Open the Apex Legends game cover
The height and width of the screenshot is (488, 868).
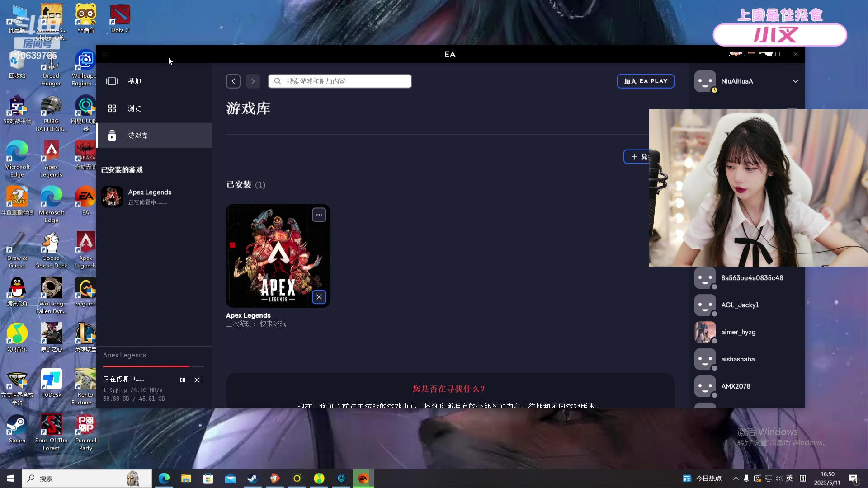[278, 256]
